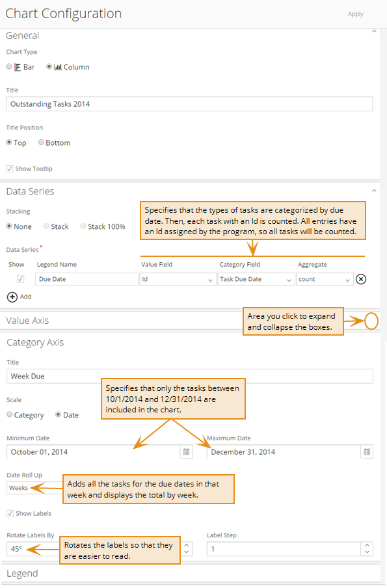Remove the Due Date data series
387x588 pixels.
(x=361, y=279)
